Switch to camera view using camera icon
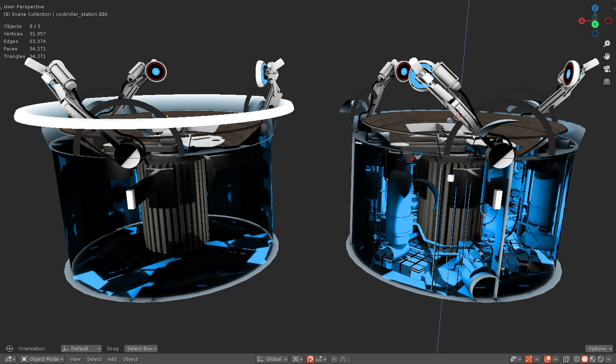 point(607,69)
